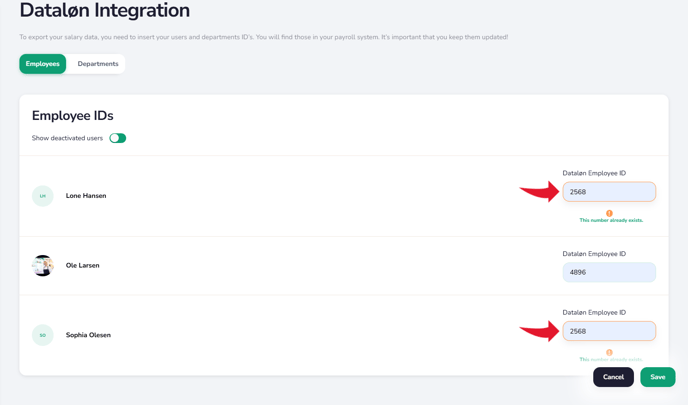Click Ole Larsen's Dataløn Employee ID field
688x405 pixels.
(x=609, y=272)
